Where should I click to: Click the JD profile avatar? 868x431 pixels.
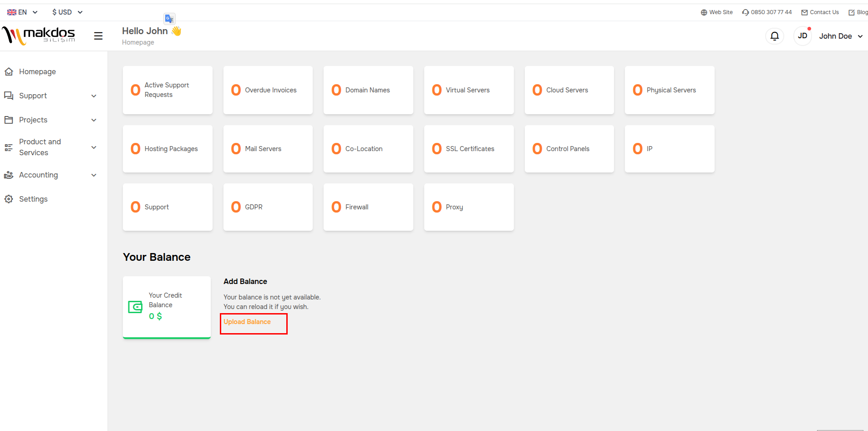pos(802,36)
